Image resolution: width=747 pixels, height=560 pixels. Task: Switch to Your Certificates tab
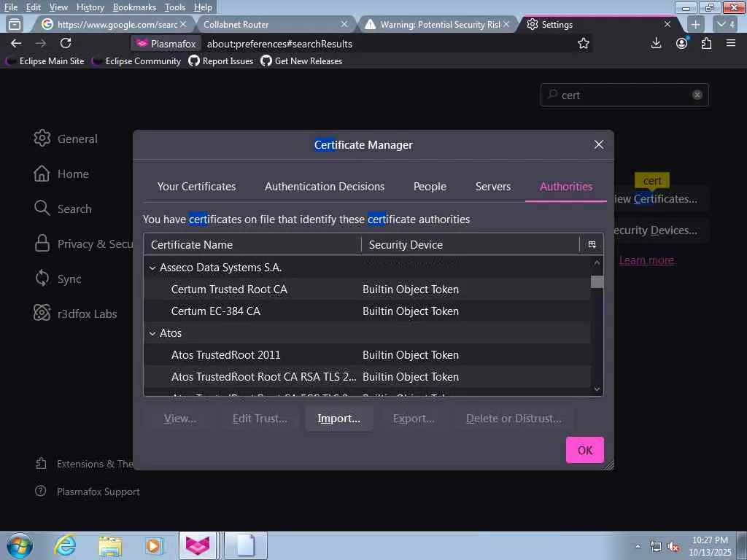coord(196,186)
